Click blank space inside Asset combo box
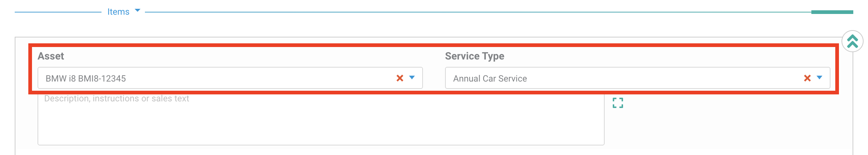868x155 pixels. pos(257,78)
